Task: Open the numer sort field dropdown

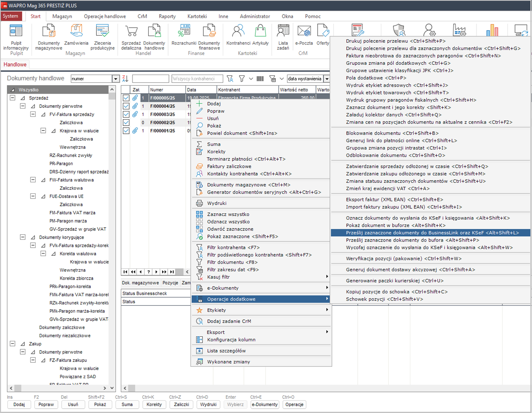Action: coord(115,79)
